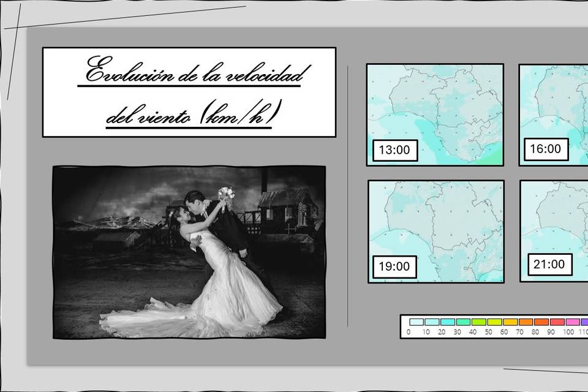The height and width of the screenshot is (392, 588).
Task: Pick the yellow legend swatch between 60 and 70
Action: 510,322
